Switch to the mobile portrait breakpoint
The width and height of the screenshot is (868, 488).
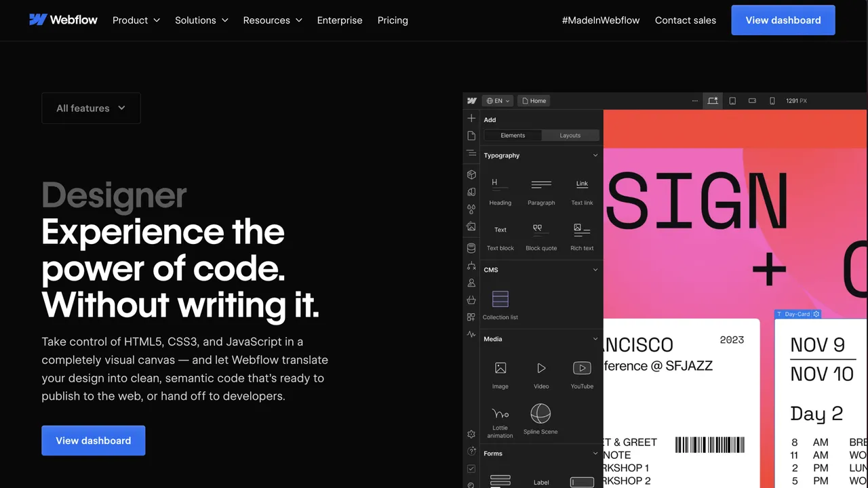pos(772,101)
